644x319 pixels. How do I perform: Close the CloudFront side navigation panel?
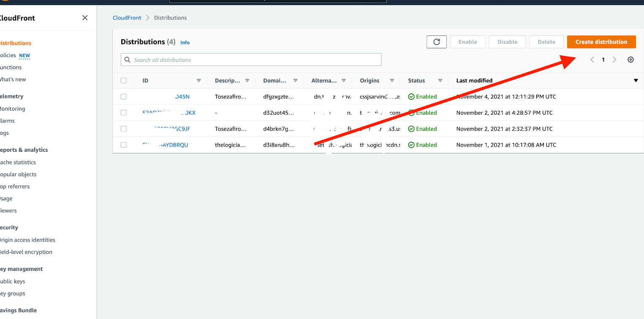[x=85, y=18]
